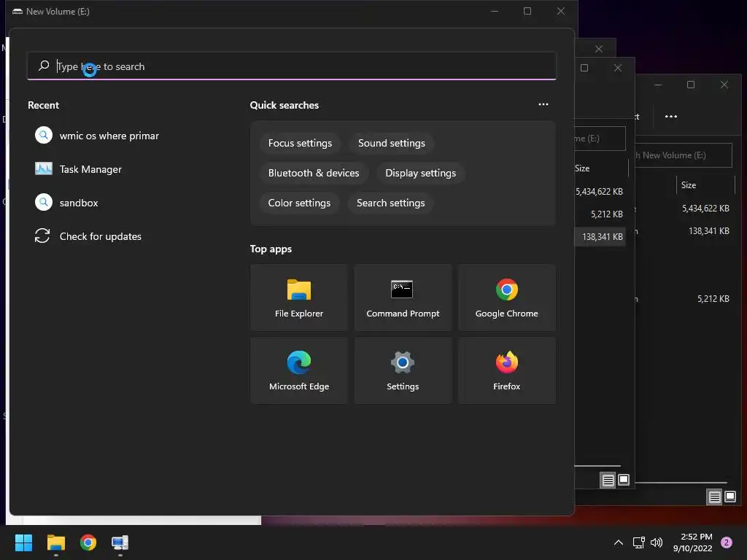This screenshot has width=747, height=560.
Task: Select recent search 'sandbox'
Action: [66, 203]
